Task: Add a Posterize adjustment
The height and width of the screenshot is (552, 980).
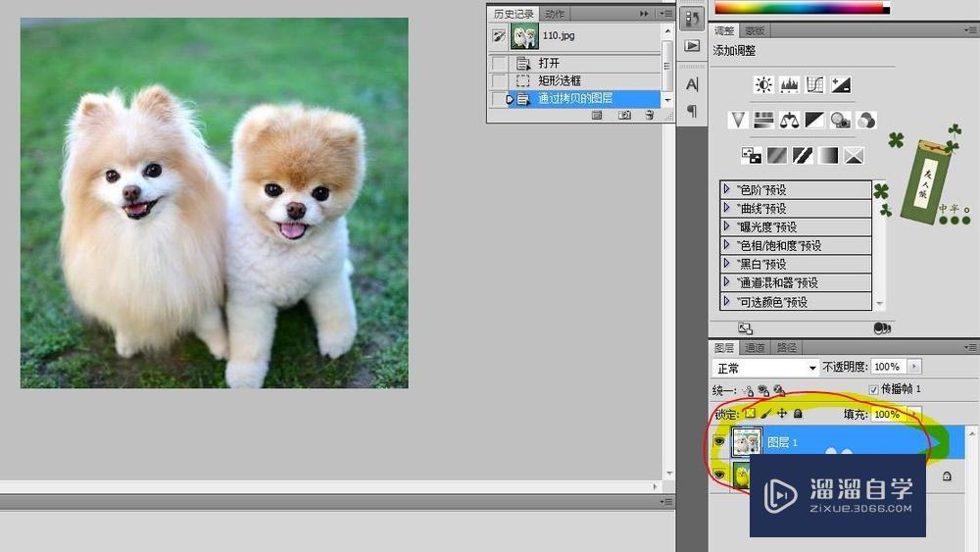Action: point(777,155)
